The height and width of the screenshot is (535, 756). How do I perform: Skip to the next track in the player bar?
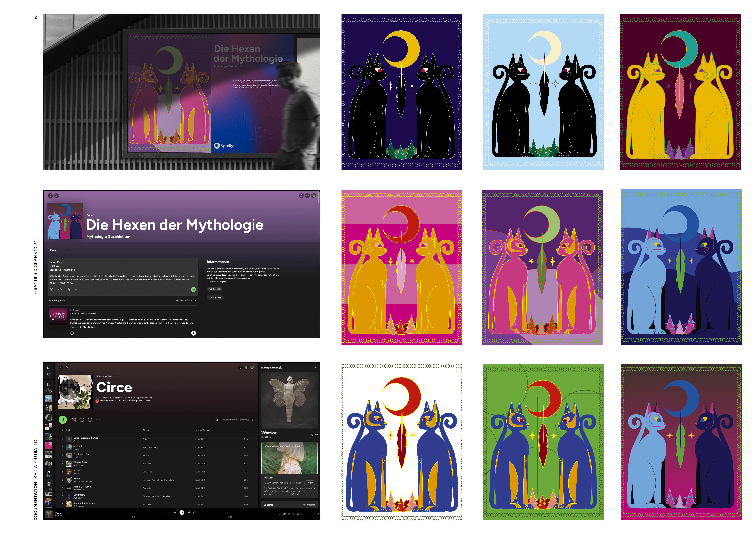coord(189,512)
